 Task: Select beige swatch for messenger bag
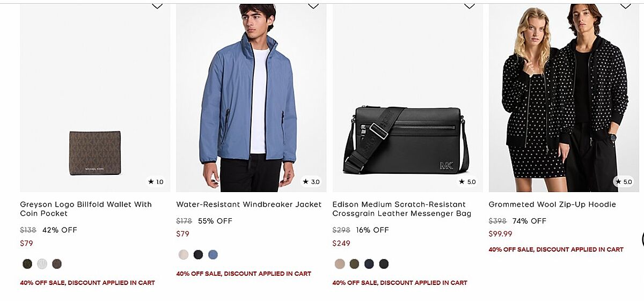pos(340,264)
